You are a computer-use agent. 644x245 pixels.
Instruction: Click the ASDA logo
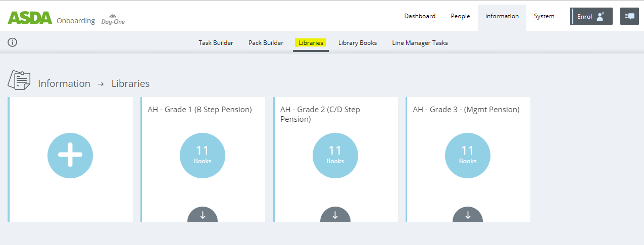[30, 18]
